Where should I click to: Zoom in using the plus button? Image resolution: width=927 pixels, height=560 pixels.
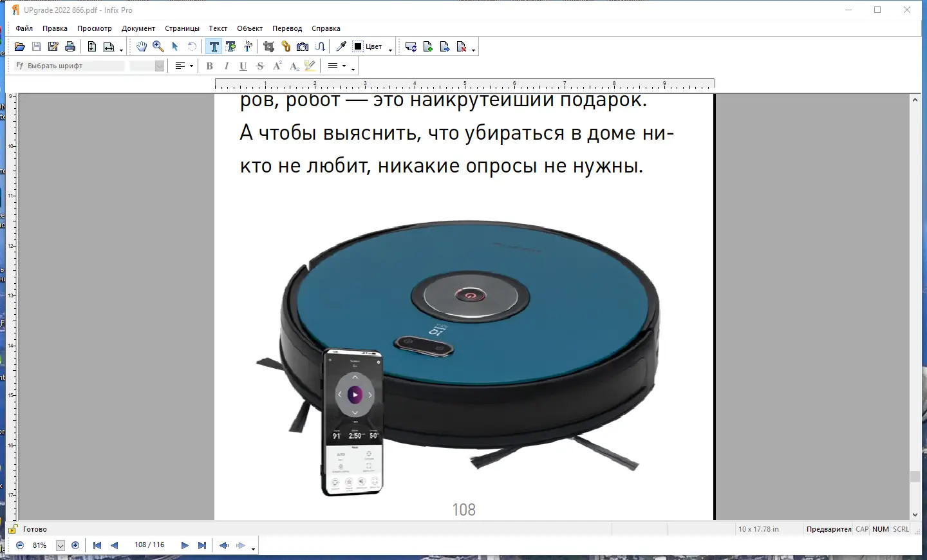coord(75,545)
